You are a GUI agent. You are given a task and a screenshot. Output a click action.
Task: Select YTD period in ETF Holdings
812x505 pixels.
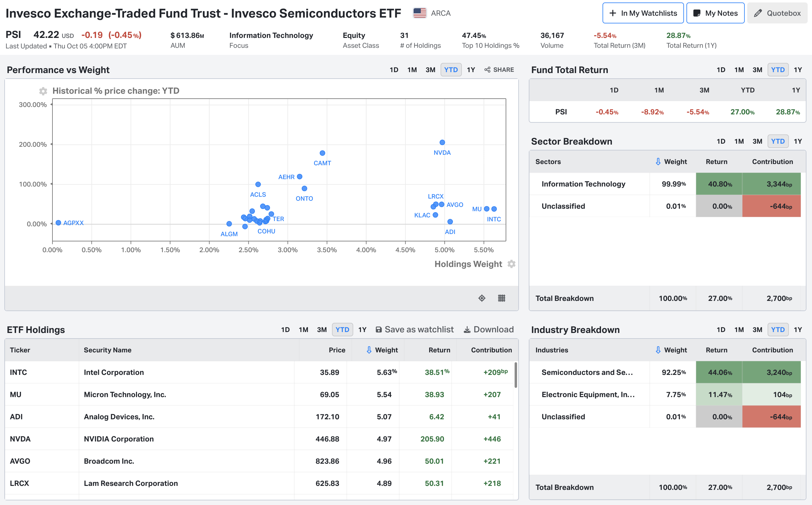[342, 330]
